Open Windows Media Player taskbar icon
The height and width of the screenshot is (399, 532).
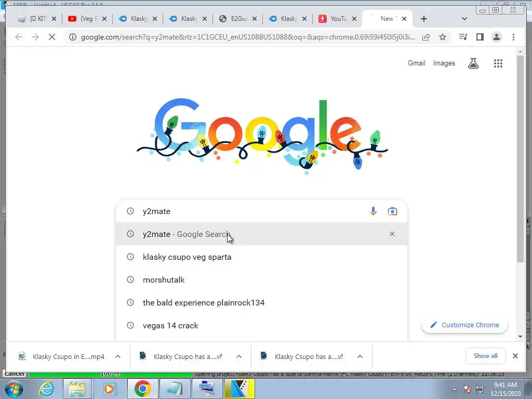click(109, 389)
